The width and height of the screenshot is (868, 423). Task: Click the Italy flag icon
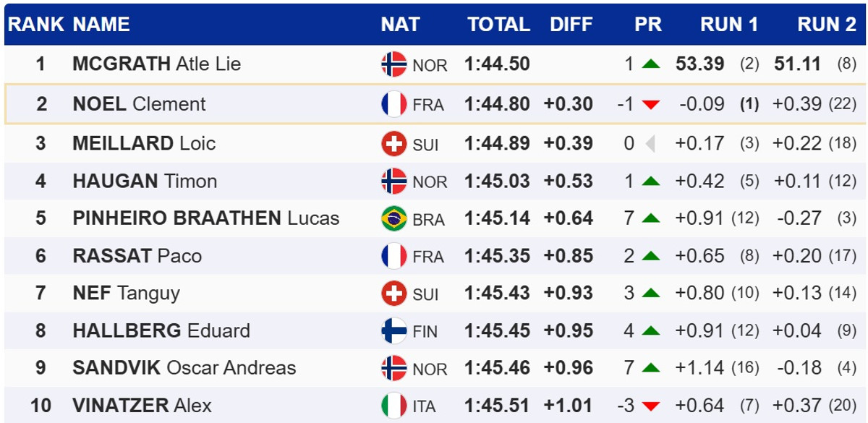point(394,406)
